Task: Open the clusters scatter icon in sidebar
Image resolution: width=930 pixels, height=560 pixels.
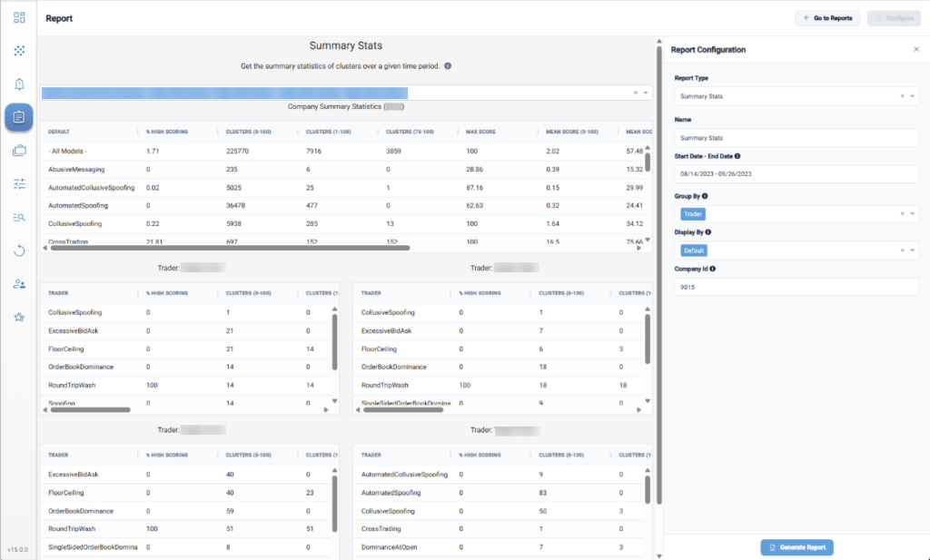Action: tap(19, 51)
